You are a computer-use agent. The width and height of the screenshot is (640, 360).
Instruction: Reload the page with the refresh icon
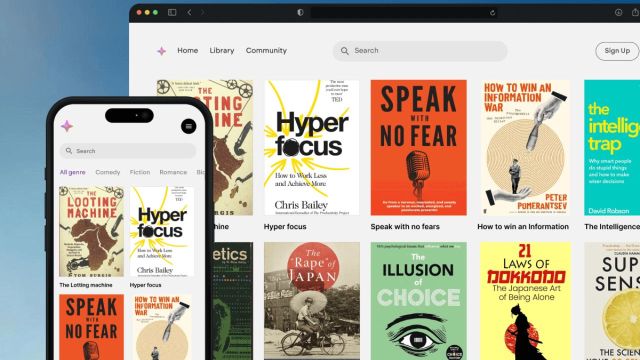click(493, 13)
